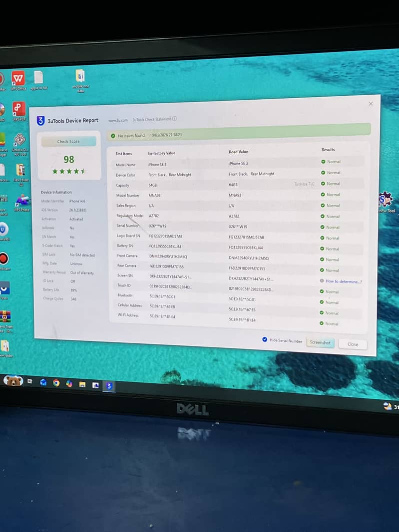Image resolution: width=399 pixels, height=532 pixels.
Task: Click Logic Board SN read value FG12327015M0J57AB
Action: pyautogui.click(x=246, y=237)
